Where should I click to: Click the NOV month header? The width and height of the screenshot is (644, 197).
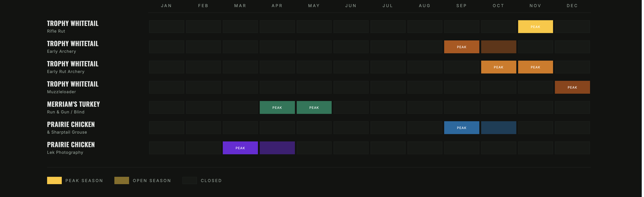[535, 6]
